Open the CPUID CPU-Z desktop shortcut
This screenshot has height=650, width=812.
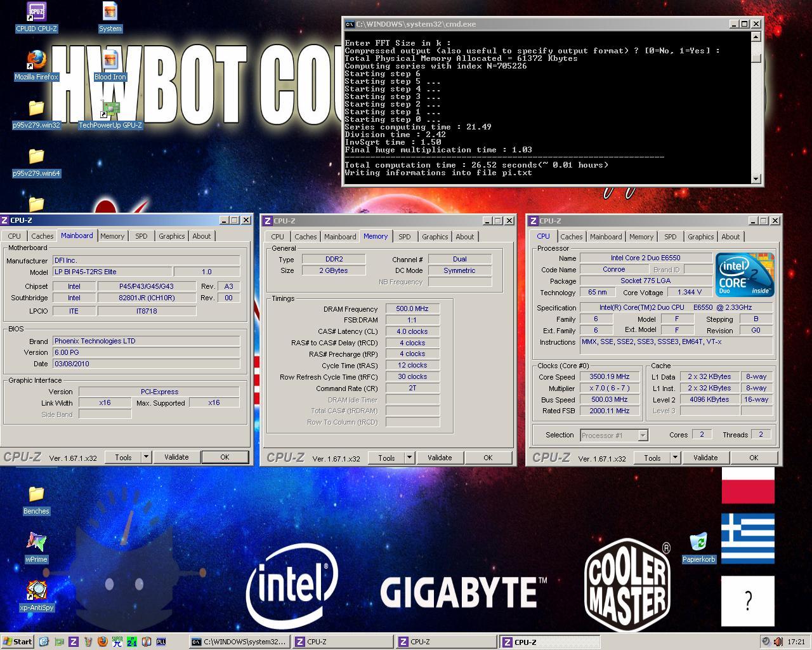tap(36, 17)
